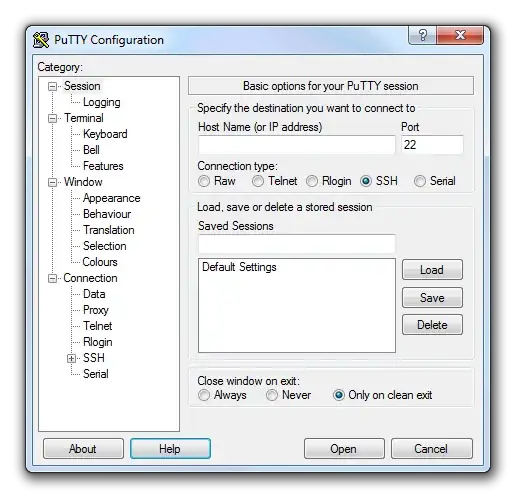Open the Bell settings category

pos(91,150)
